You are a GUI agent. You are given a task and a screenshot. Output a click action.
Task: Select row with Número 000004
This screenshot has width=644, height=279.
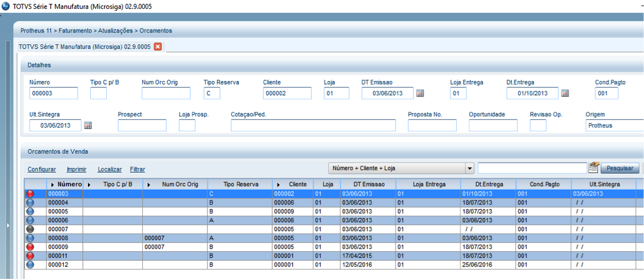click(x=334, y=203)
